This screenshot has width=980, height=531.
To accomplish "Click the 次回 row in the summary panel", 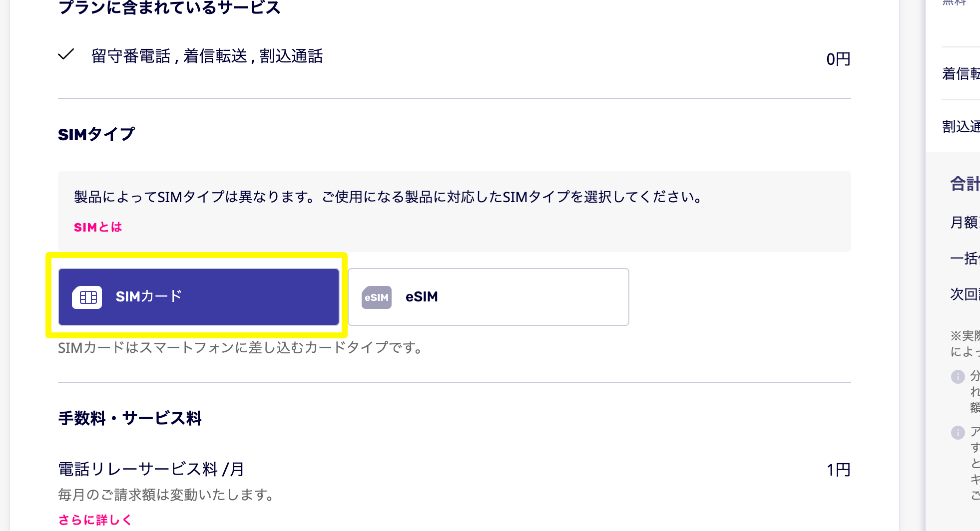I will click(x=965, y=294).
